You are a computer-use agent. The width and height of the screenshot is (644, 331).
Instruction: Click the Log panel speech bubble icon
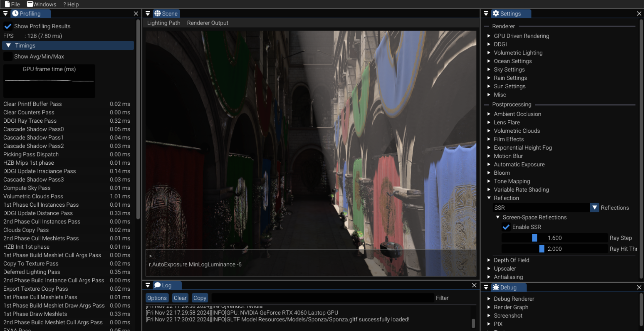(x=157, y=285)
